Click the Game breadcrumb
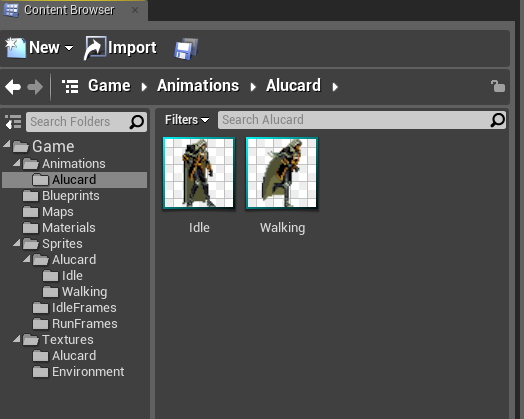This screenshot has width=524, height=419. point(109,86)
